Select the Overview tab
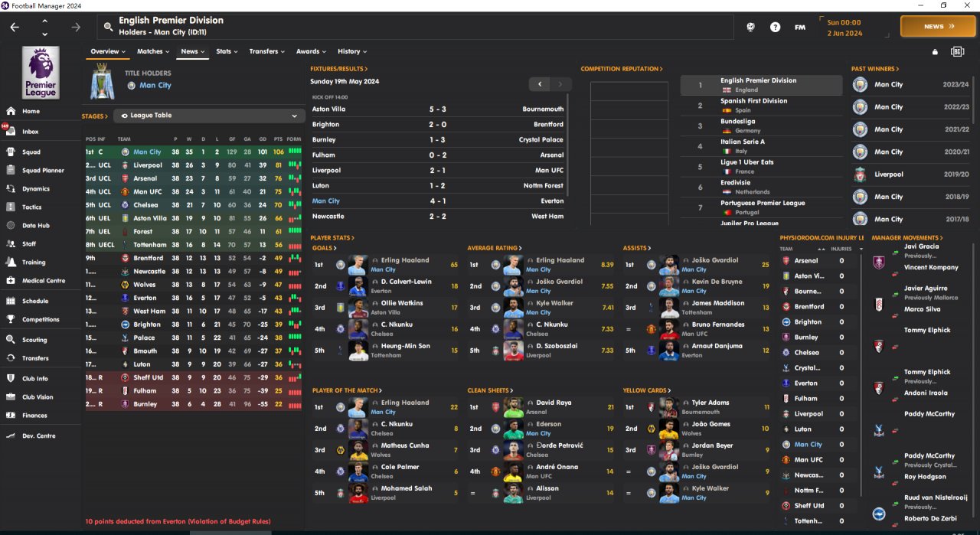 pos(108,51)
